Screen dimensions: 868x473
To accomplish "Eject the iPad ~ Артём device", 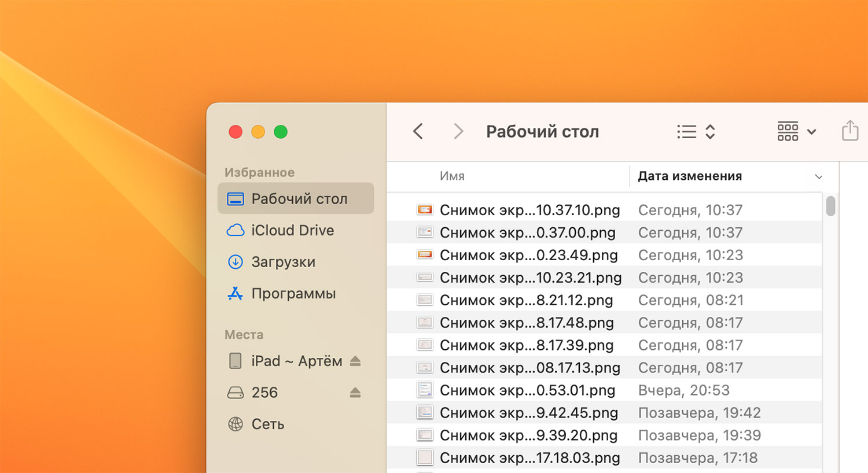I will 355,361.
